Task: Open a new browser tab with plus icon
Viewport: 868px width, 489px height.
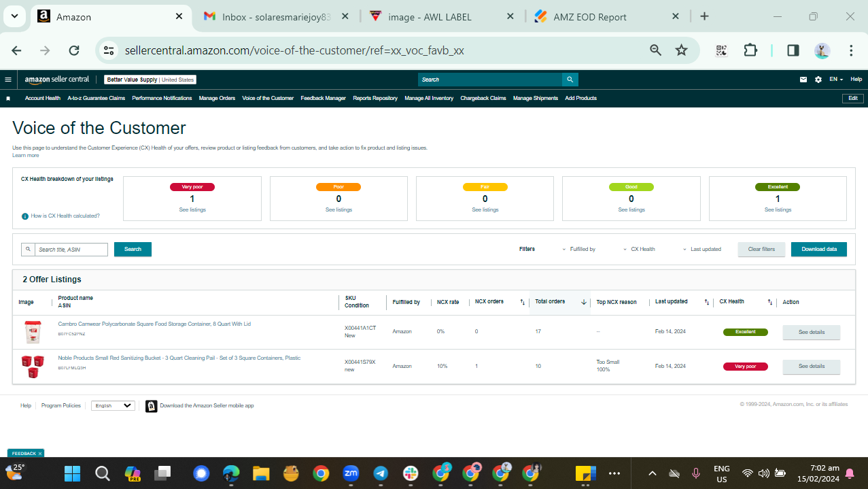Action: (704, 16)
